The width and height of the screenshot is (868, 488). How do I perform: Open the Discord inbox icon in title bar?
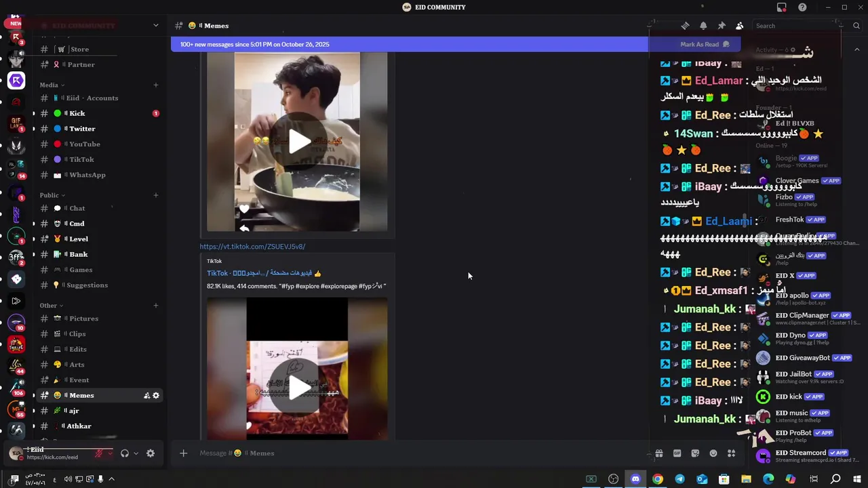click(782, 7)
